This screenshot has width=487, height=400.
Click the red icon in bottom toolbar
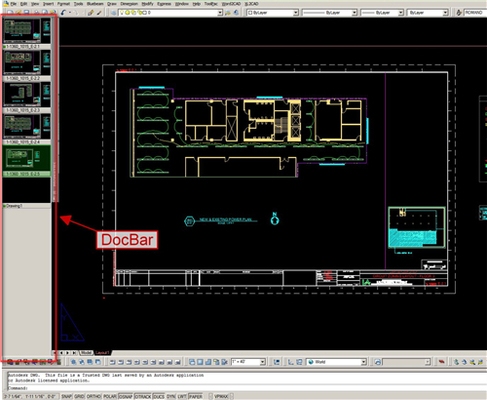point(442,362)
